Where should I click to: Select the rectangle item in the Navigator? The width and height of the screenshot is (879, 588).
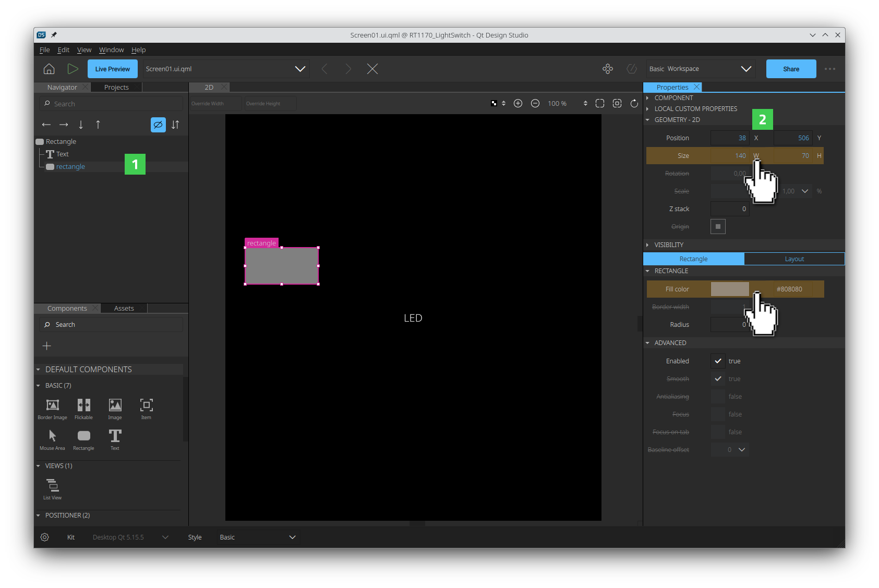[70, 166]
